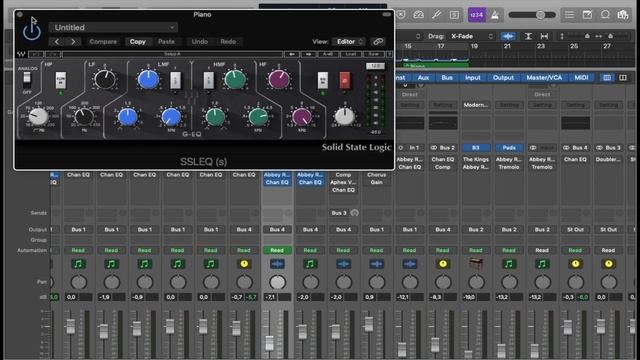Toggle the HMF band white switch

209,80
